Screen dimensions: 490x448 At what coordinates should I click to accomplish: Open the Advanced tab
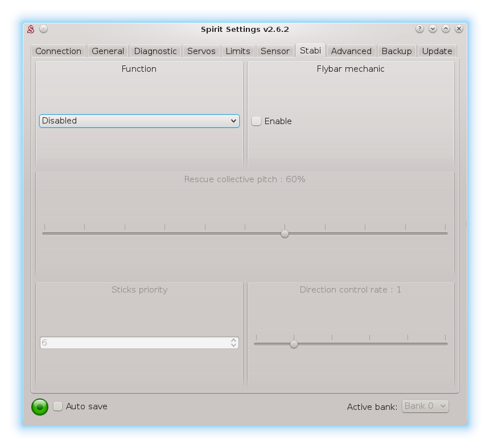click(x=351, y=51)
